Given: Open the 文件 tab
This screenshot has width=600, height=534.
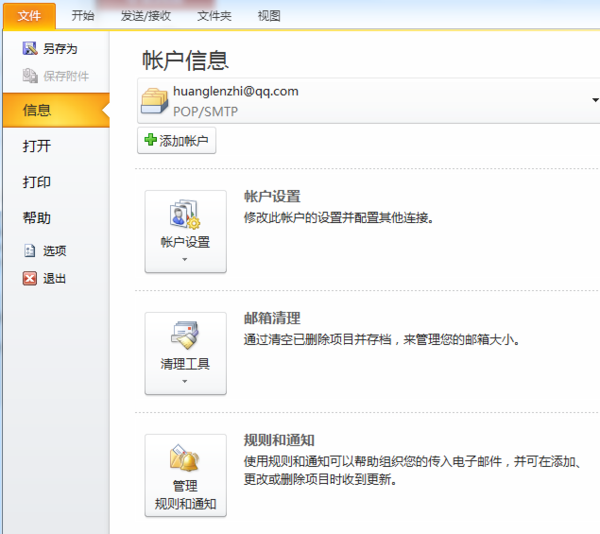Looking at the screenshot, I should pos(29,16).
